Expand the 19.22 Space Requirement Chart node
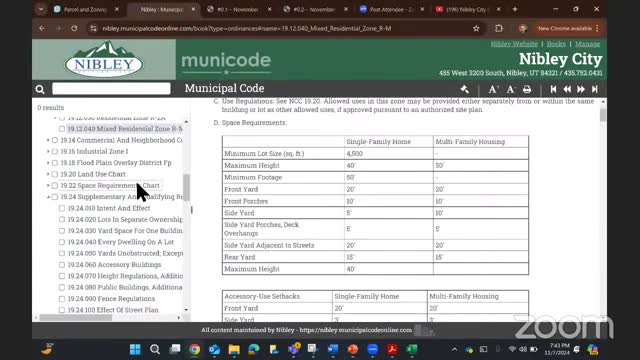Screen dimensions: 640x360 tap(48, 185)
